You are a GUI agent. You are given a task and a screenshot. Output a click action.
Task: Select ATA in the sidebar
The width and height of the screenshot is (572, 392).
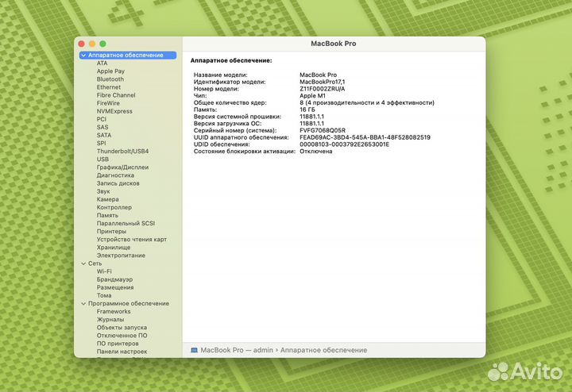click(102, 63)
